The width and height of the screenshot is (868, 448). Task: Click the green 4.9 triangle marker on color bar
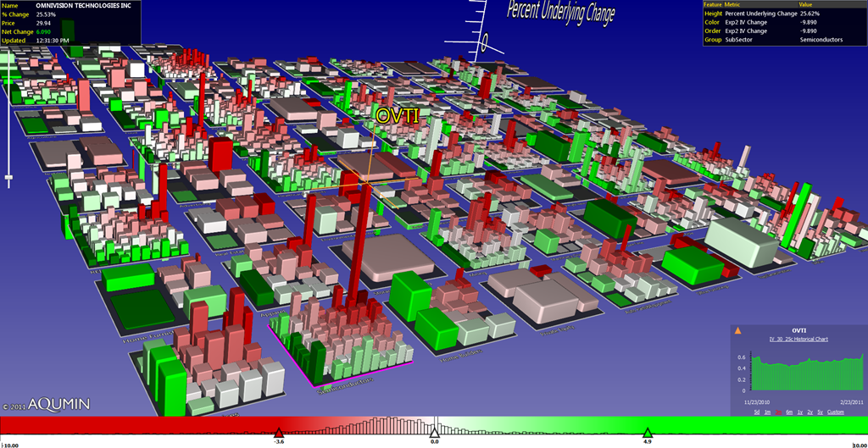coord(647,433)
